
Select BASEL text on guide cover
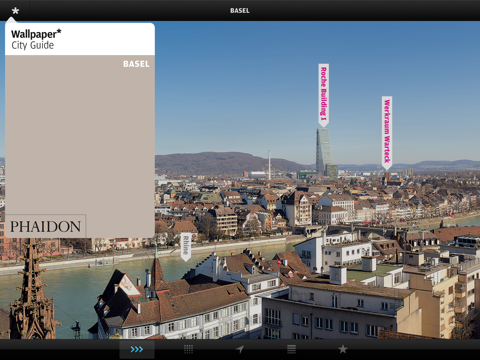point(136,64)
